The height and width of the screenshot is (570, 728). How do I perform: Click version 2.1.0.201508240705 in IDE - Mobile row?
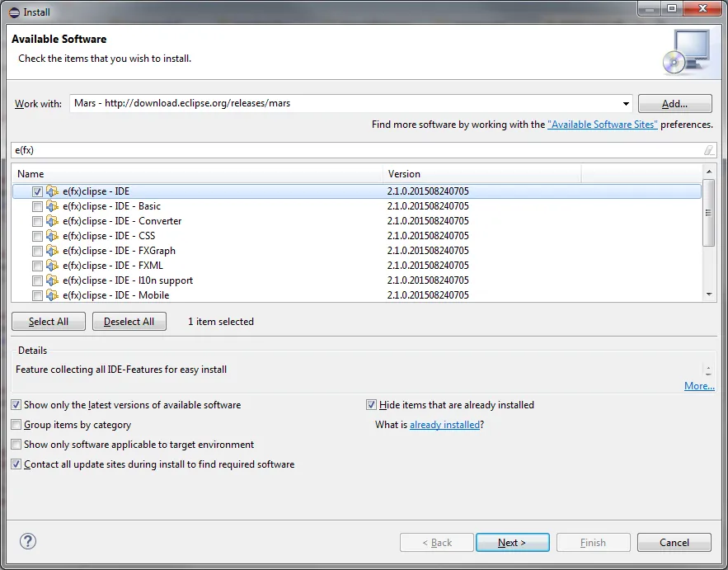point(428,295)
